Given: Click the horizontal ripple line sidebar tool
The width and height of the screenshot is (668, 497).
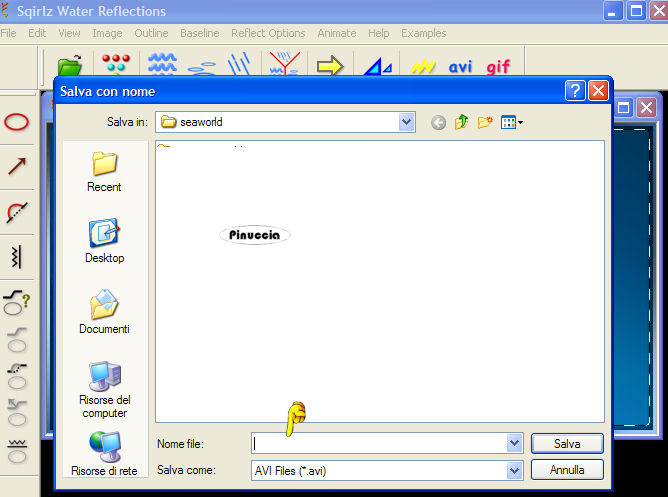Looking at the screenshot, I should tap(17, 451).
